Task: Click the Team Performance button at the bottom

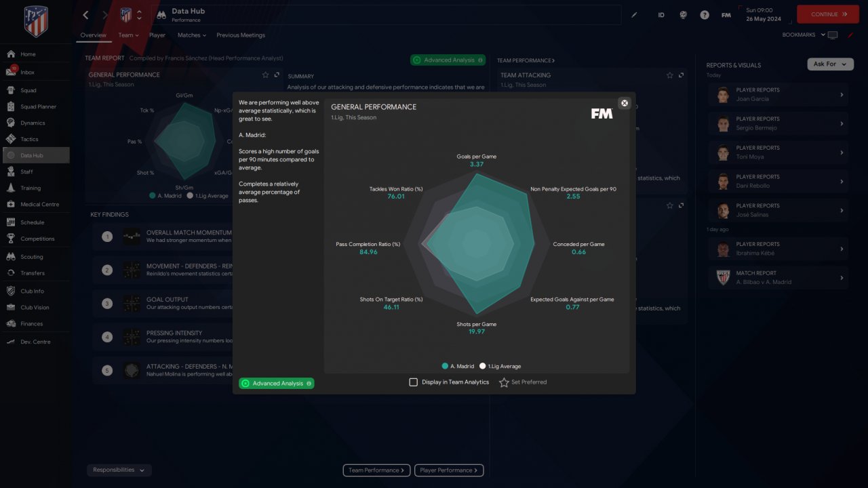Action: pyautogui.click(x=377, y=470)
